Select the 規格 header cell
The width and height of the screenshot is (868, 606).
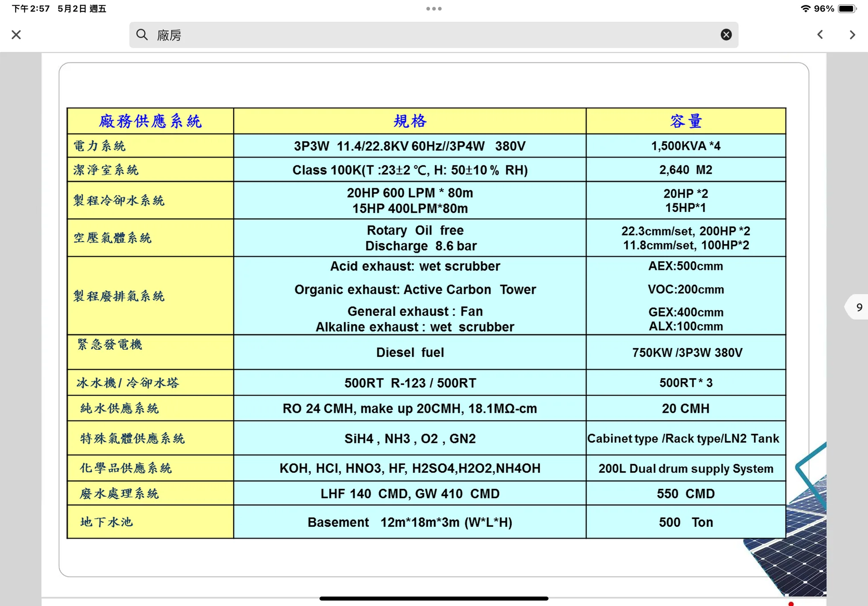(x=410, y=121)
